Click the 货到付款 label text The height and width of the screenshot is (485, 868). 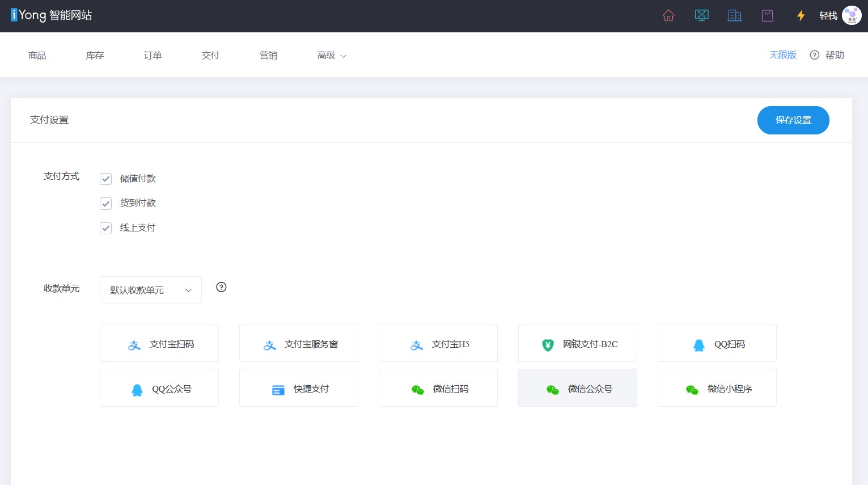(x=138, y=203)
